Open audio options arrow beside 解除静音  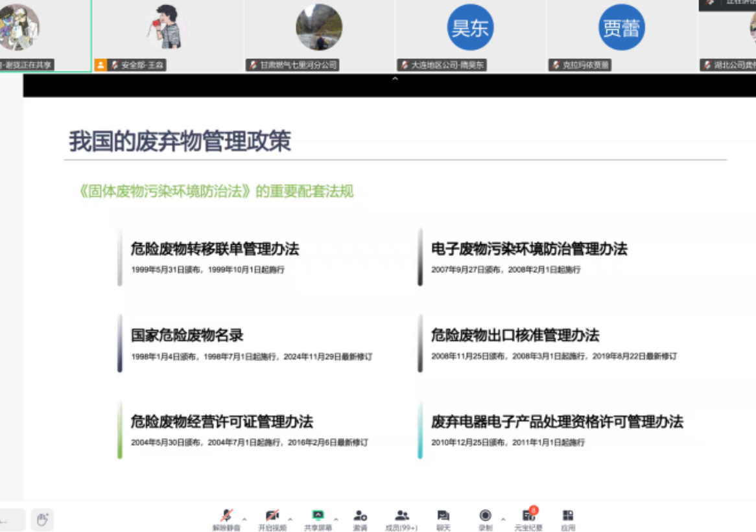pos(244,520)
